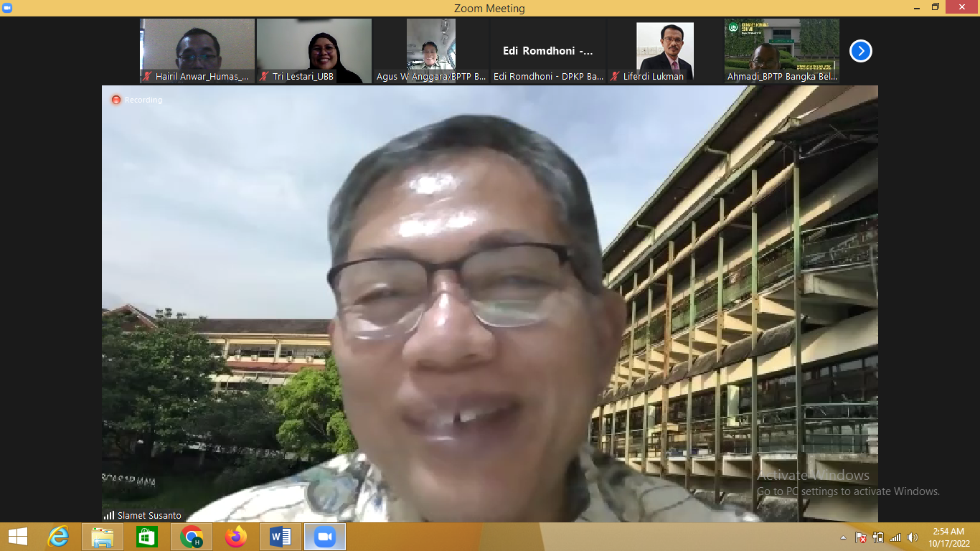This screenshot has height=551, width=980.
Task: Click the battery power tray icon
Action: click(x=879, y=537)
